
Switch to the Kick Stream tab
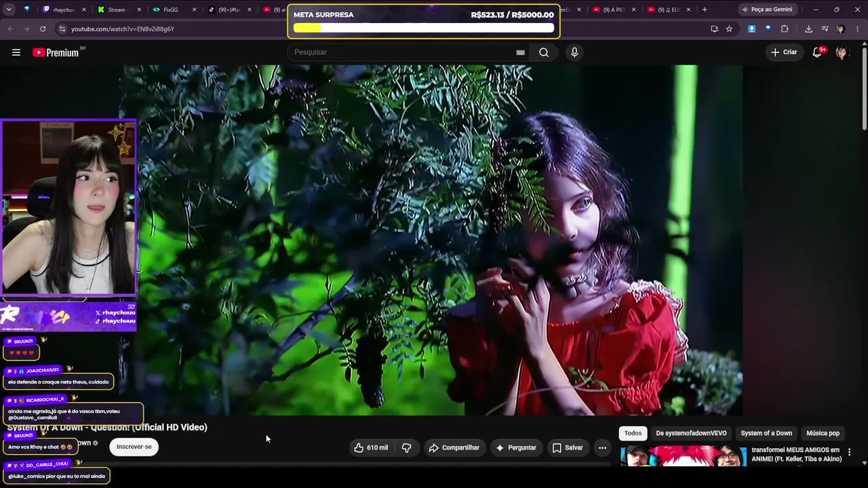119,9
